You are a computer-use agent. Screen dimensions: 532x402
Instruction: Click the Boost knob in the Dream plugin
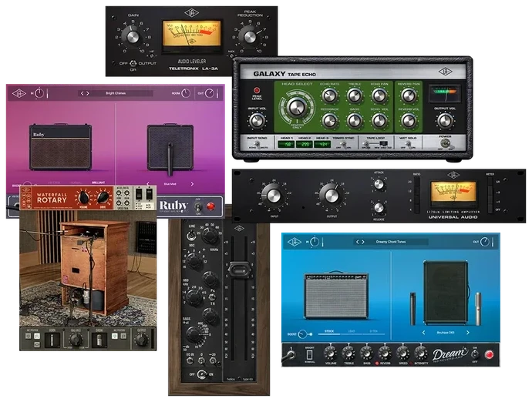click(303, 334)
